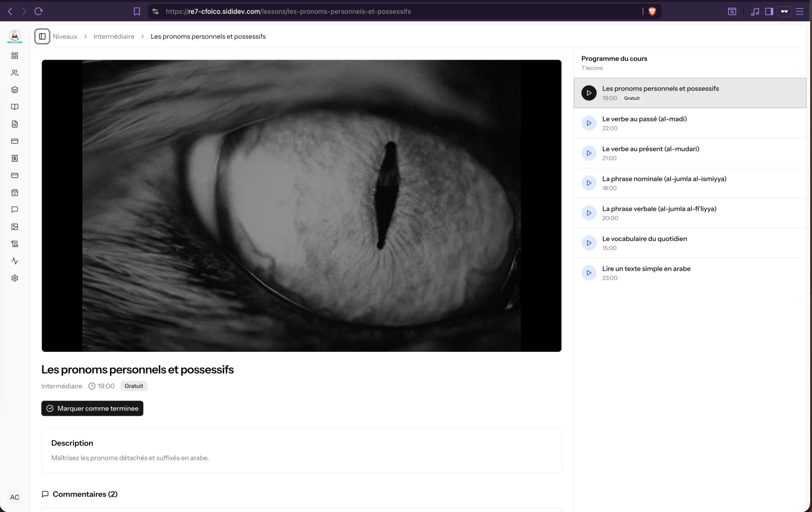Image resolution: width=812 pixels, height=512 pixels.
Task: Open the settings gear icon in sidebar
Action: pos(15,278)
